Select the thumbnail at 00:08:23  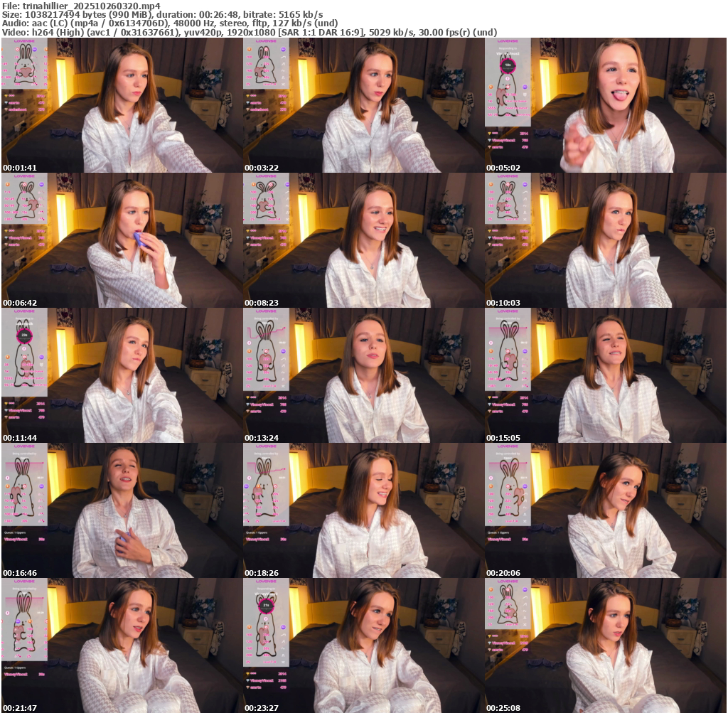[x=363, y=240]
